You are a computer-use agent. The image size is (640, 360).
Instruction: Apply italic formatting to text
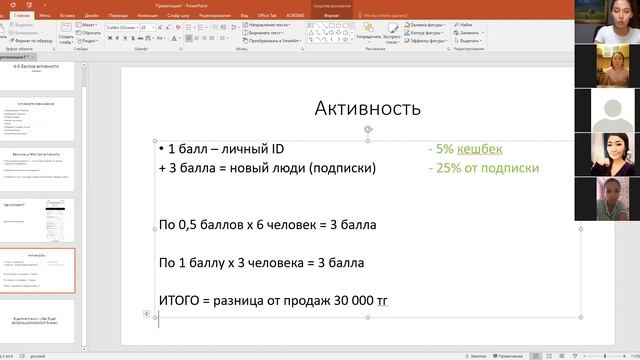(118, 38)
